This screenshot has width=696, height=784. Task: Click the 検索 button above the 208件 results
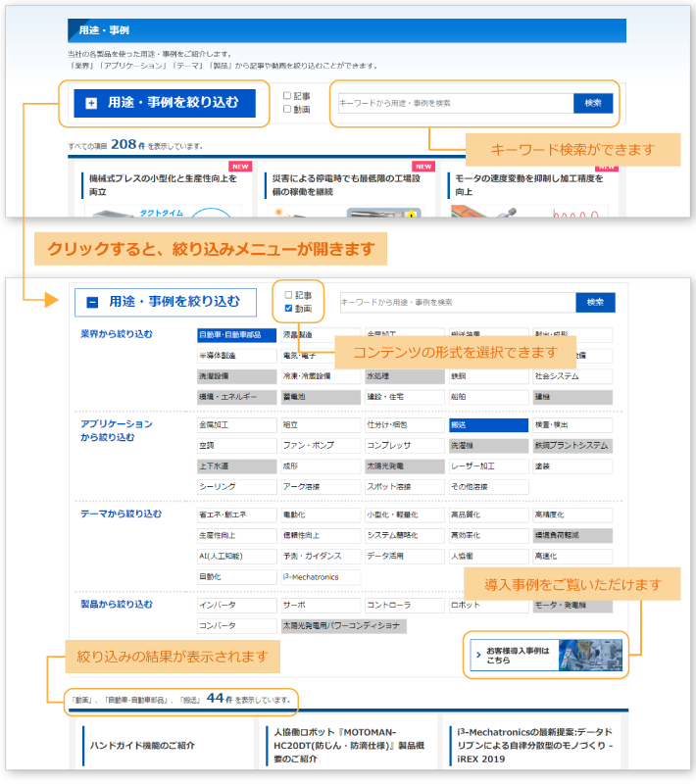[x=593, y=103]
